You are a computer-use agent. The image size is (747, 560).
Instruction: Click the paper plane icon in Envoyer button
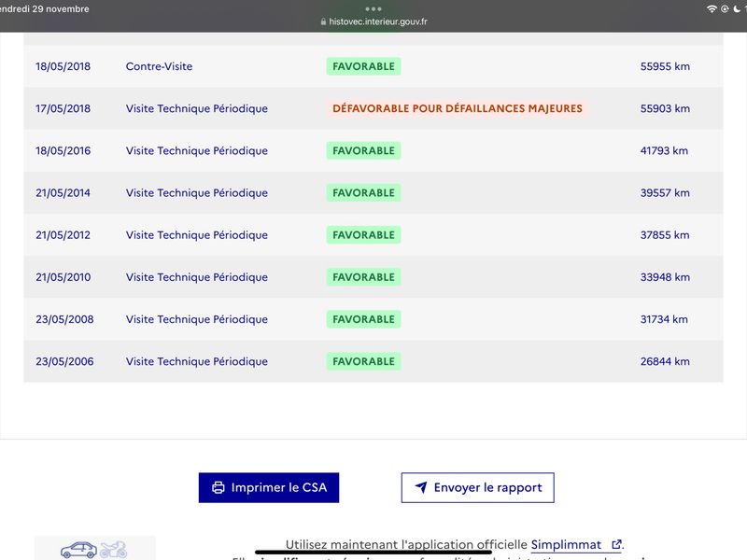421,486
